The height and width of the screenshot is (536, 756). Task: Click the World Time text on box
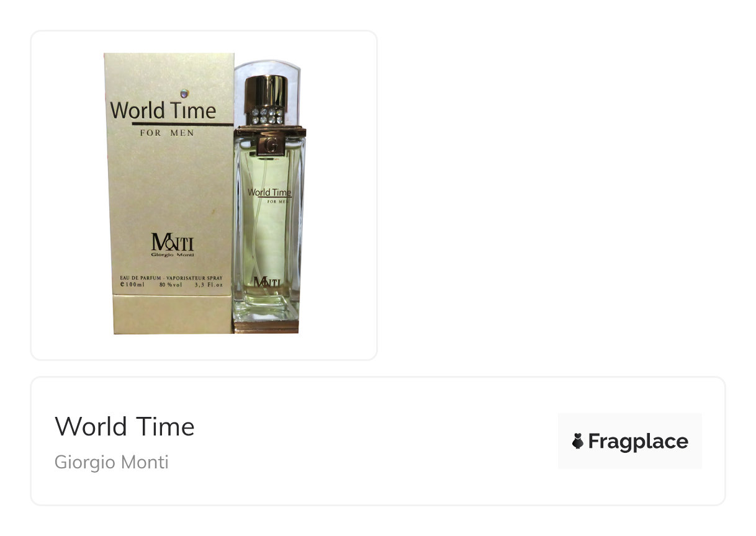coord(163,110)
